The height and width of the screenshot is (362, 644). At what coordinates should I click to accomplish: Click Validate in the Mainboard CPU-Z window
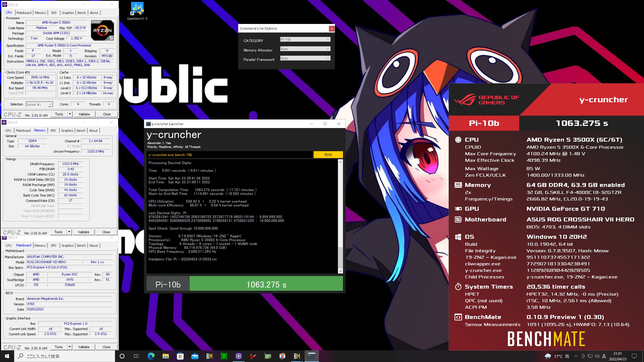[84, 347]
